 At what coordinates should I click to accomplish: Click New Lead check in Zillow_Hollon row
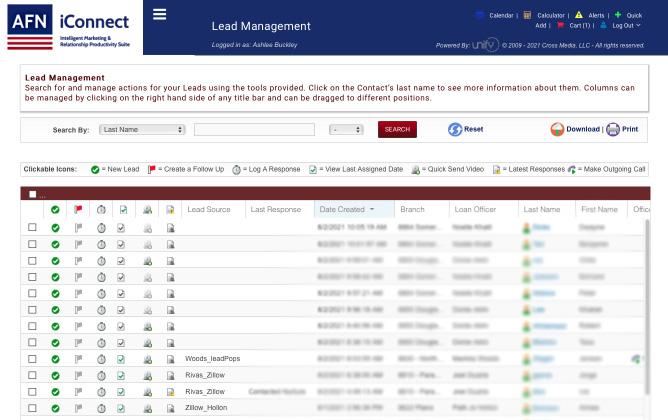pos(55,408)
